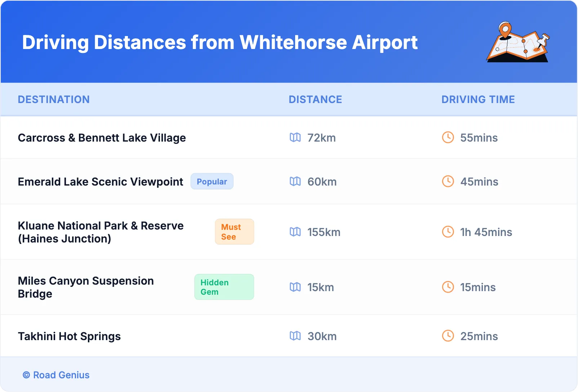Screen dimensions: 578x392
Task: Select Takhini Hot Springs
Action: (69, 336)
